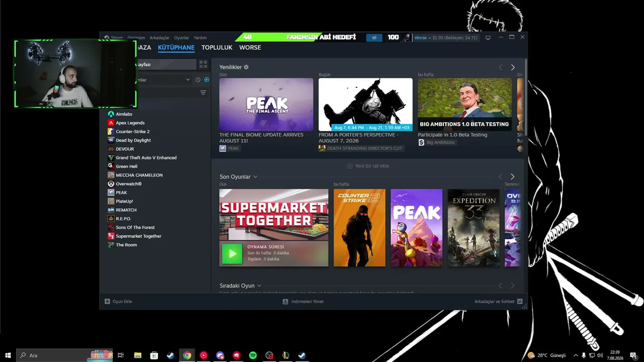This screenshot has height=362, width=644.
Task: Open the Oyunlar menu
Action: coord(182,38)
